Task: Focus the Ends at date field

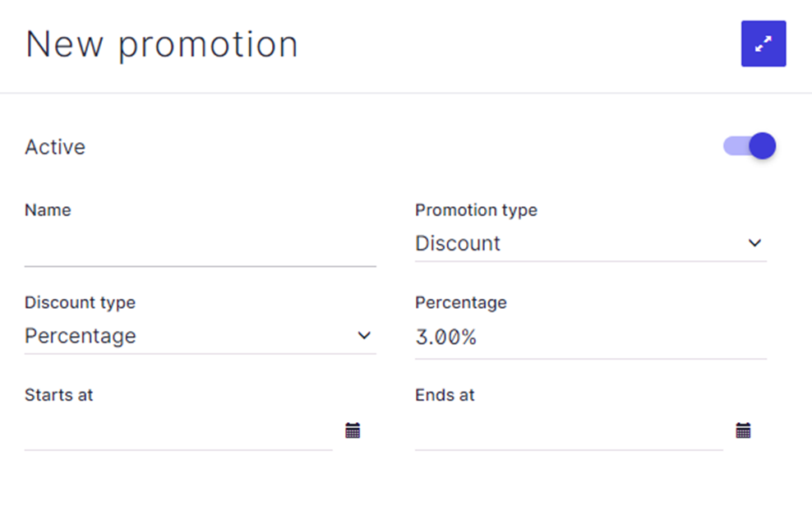Action: pyautogui.click(x=569, y=431)
